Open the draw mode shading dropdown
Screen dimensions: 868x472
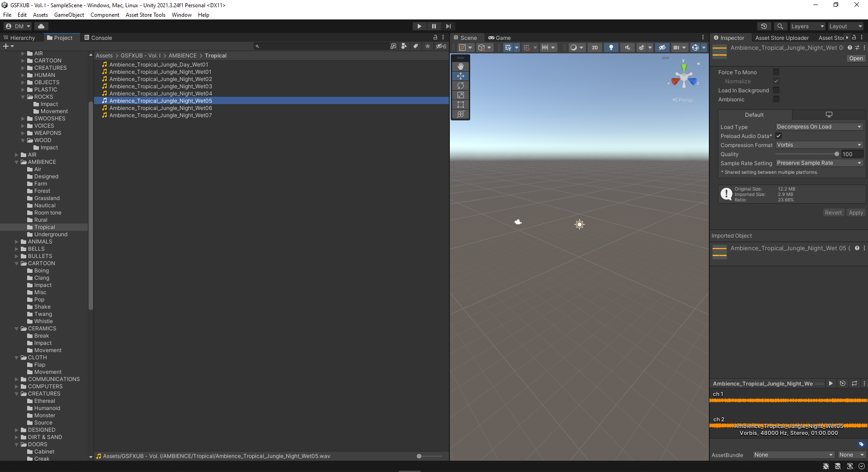pyautogui.click(x=576, y=48)
